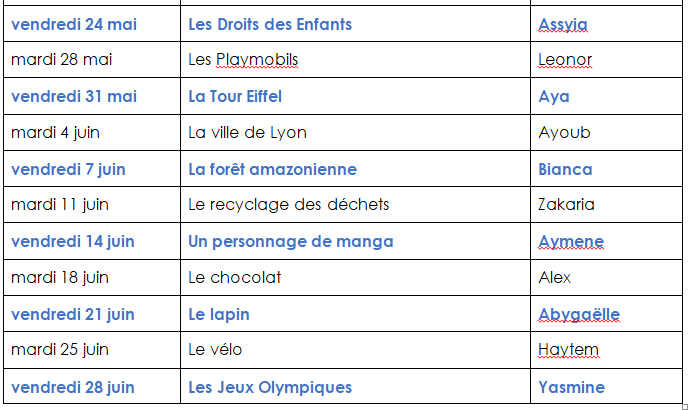
Task: Click the misspelled name 'Assyia'
Action: (563, 25)
